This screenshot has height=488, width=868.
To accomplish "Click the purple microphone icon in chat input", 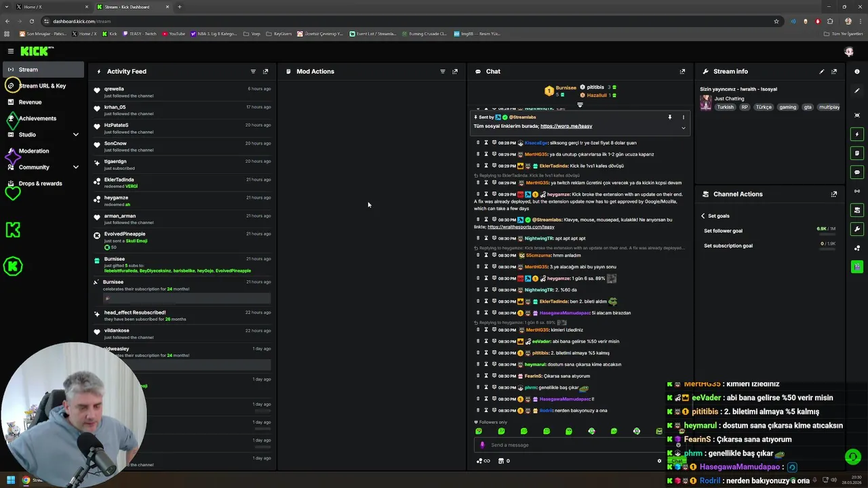I will pos(482,445).
